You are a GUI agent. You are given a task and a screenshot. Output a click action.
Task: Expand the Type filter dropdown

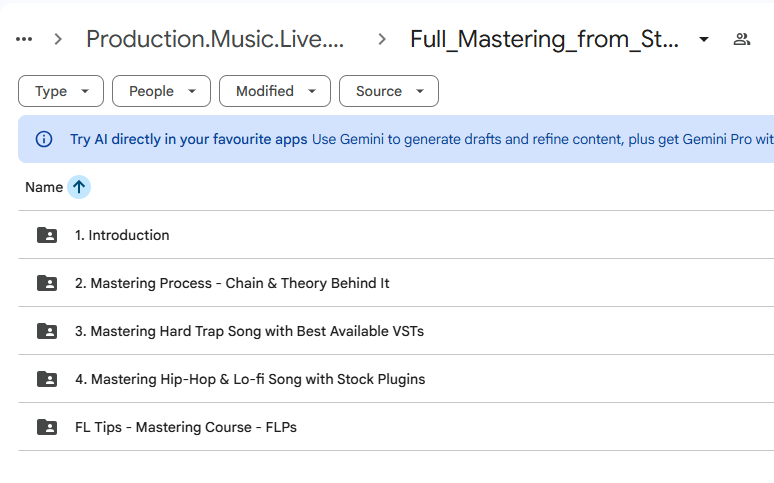tap(61, 91)
